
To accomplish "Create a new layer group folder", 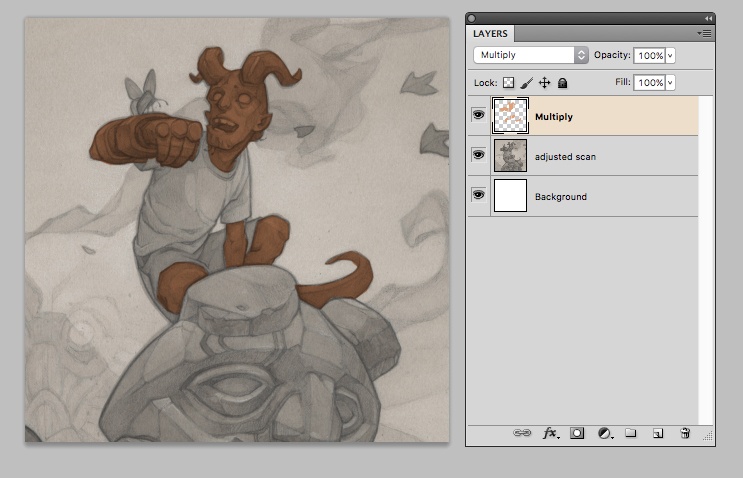I will (x=631, y=433).
